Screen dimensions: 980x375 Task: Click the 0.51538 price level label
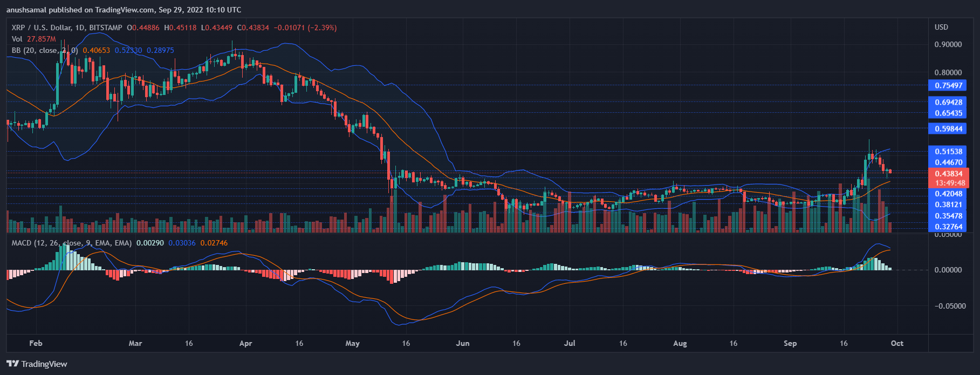(948, 152)
